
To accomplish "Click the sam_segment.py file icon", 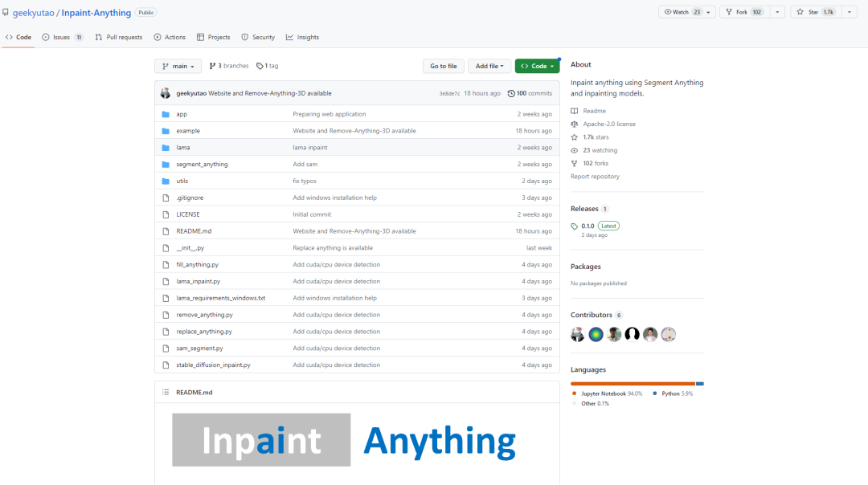I will (166, 348).
